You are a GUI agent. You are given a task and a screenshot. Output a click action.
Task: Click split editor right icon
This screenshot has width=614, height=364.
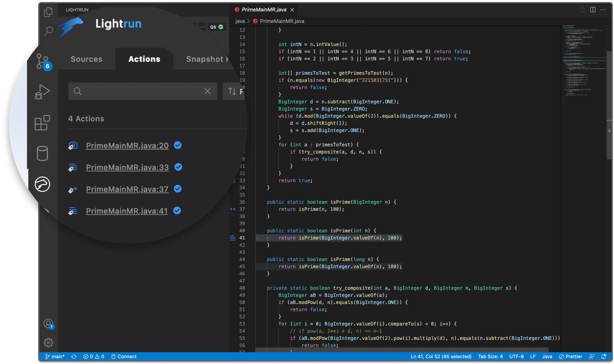click(593, 10)
